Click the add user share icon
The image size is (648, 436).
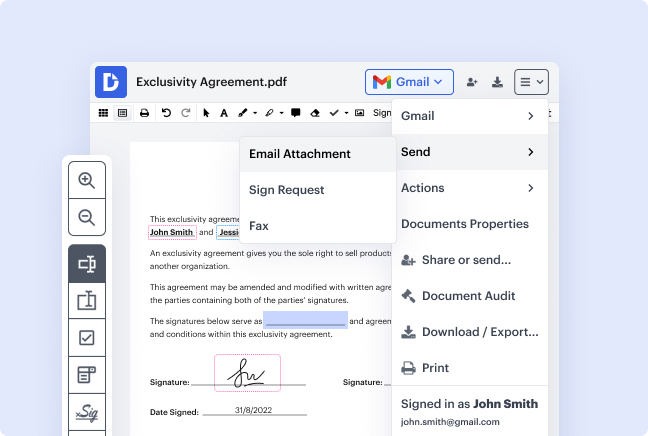click(472, 82)
